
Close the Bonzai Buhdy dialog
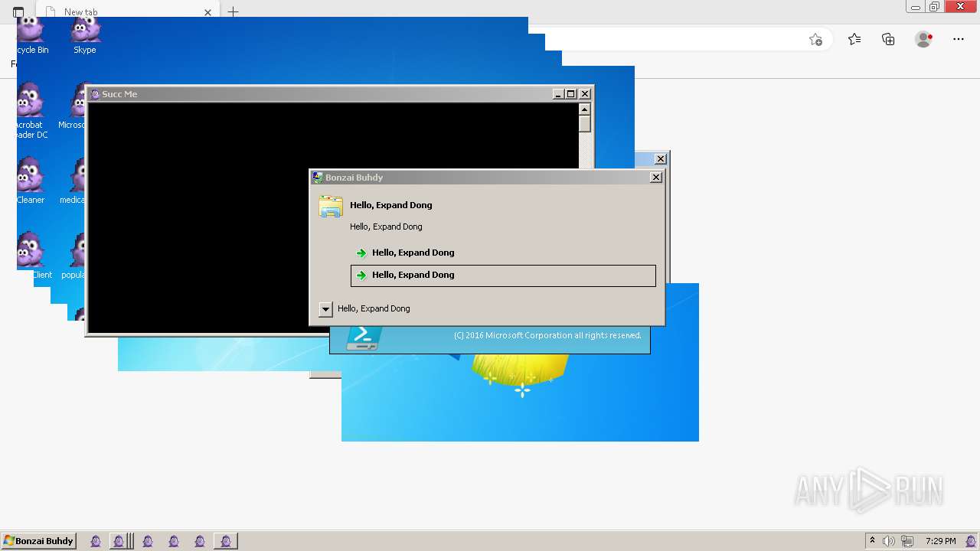(x=656, y=178)
